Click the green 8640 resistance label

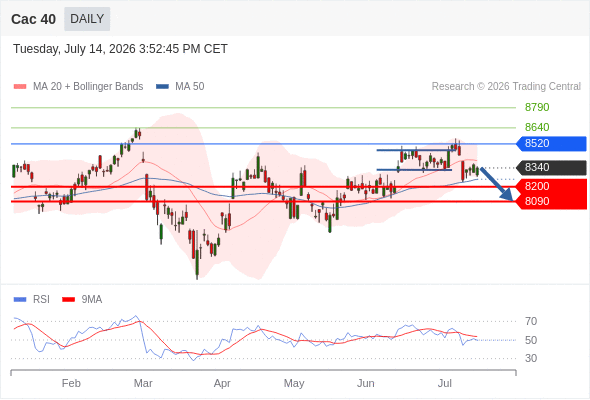click(537, 127)
